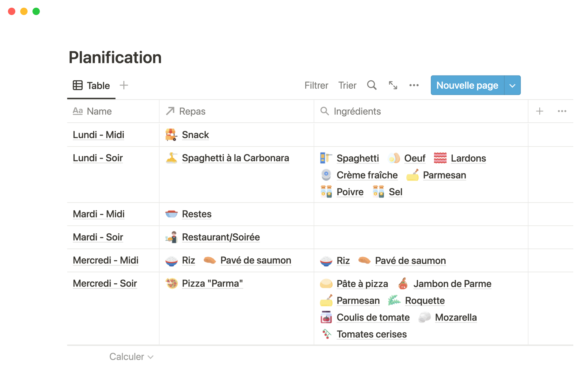The image size is (588, 368).
Task: Open the Trier sort menu
Action: [347, 85]
